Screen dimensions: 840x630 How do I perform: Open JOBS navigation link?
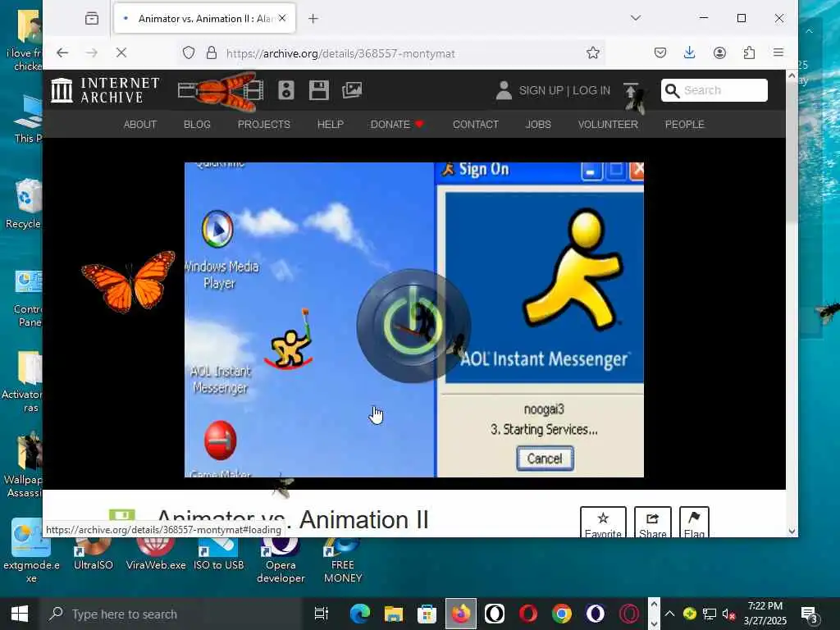[x=538, y=125]
